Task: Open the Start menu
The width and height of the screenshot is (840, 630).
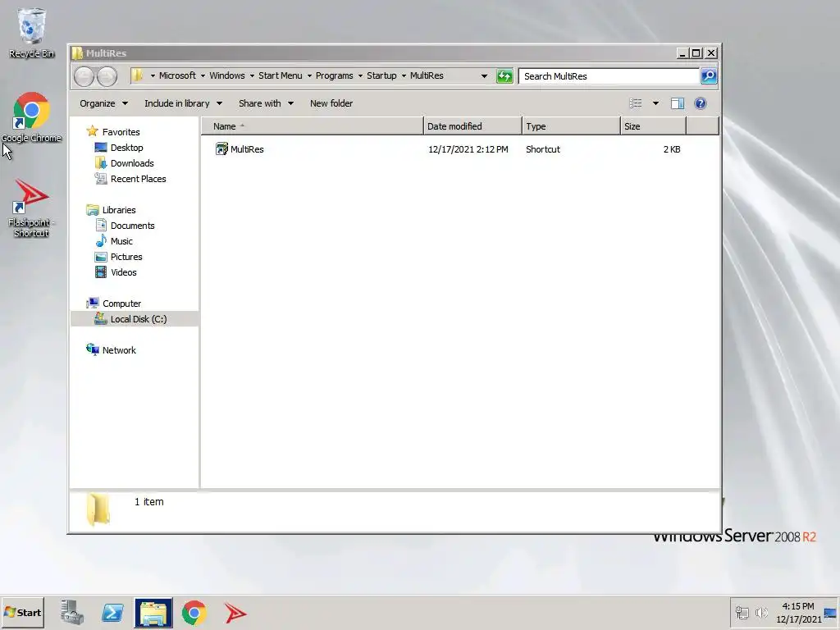Action: 22,612
